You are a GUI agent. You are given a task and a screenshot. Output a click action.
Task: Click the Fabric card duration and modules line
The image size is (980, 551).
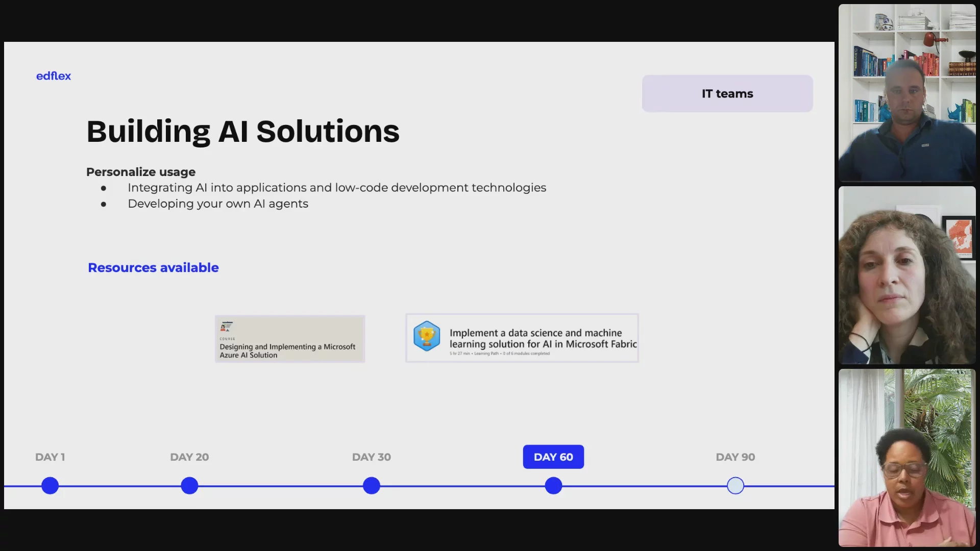tap(500, 354)
